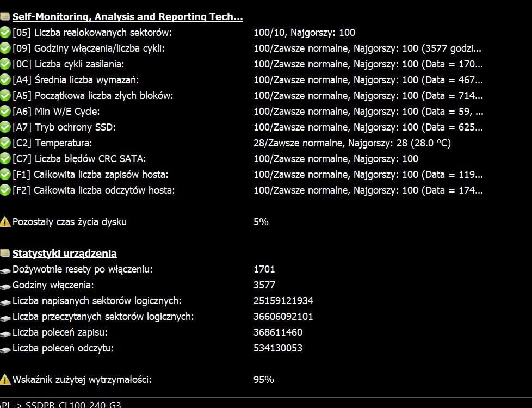This screenshot has width=532, height=408.
Task: Click the warning icon next to Wskaźnik zużytej wytrzymałości
Action: [x=5, y=380]
